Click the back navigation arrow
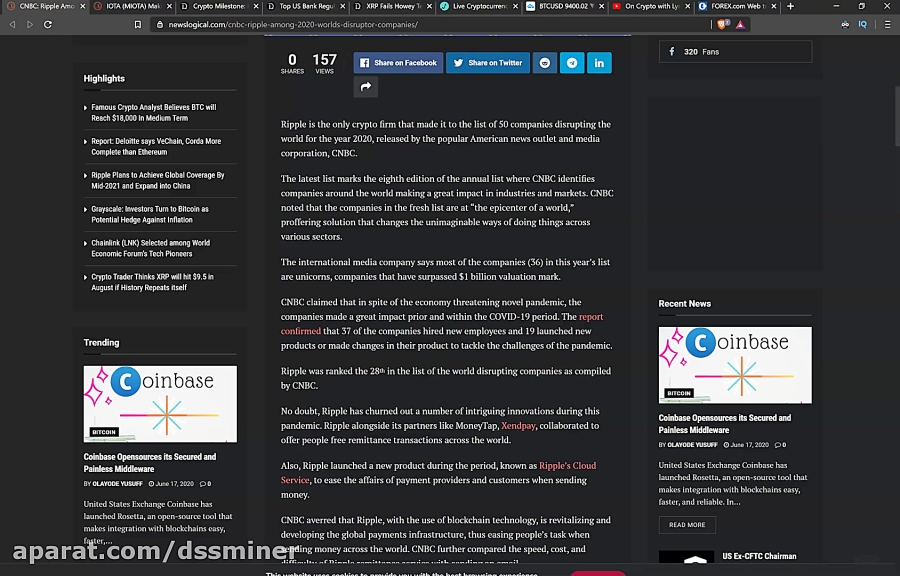900x576 pixels. pos(11,24)
